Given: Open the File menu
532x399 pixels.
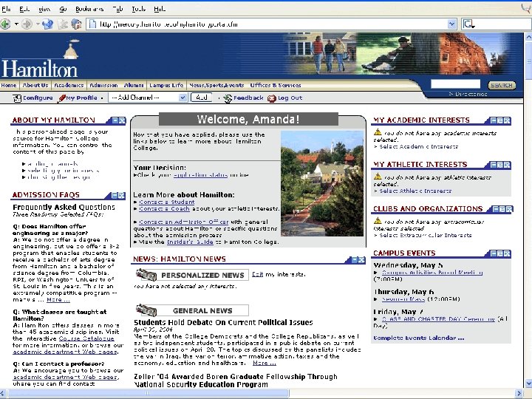Looking at the screenshot, I should coord(6,9).
